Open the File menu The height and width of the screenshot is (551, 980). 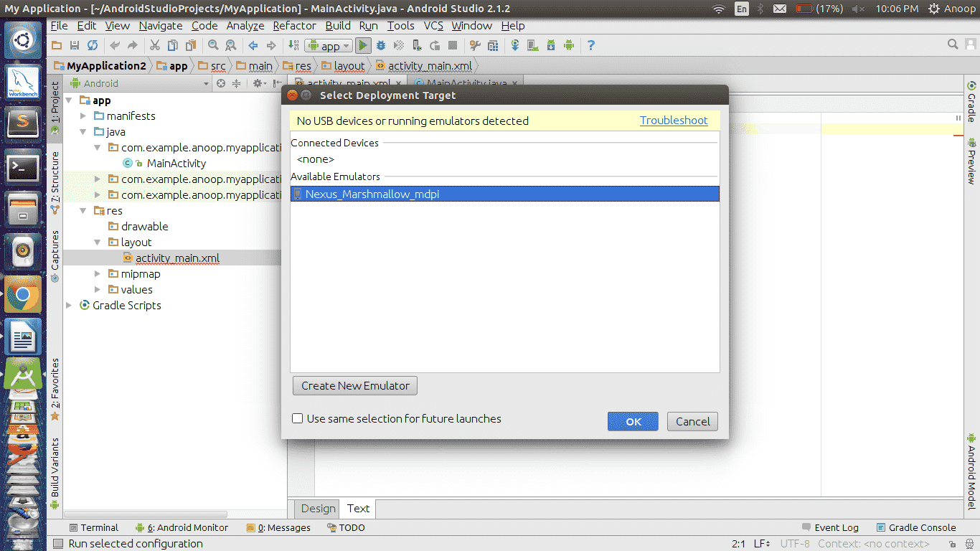(59, 25)
